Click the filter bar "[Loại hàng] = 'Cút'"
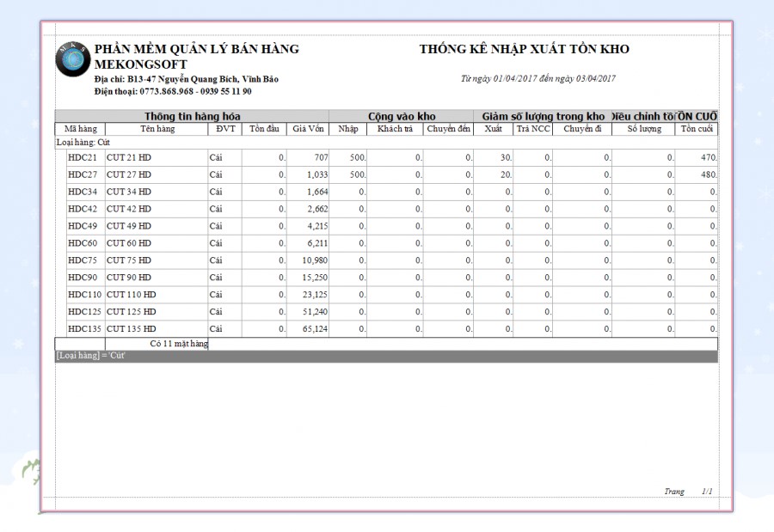This screenshot has height=532, width=774. pos(386,356)
